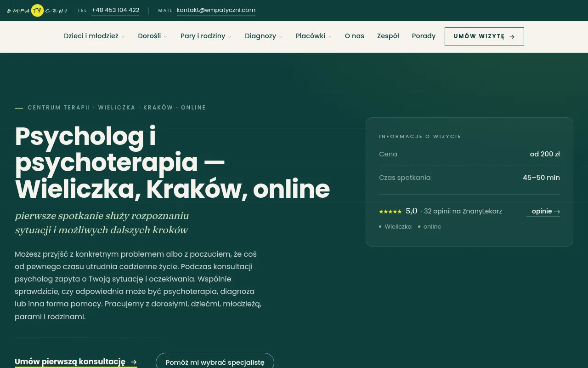Open the Empatyczni logo homepage link
The image size is (588, 368).
[x=37, y=10]
